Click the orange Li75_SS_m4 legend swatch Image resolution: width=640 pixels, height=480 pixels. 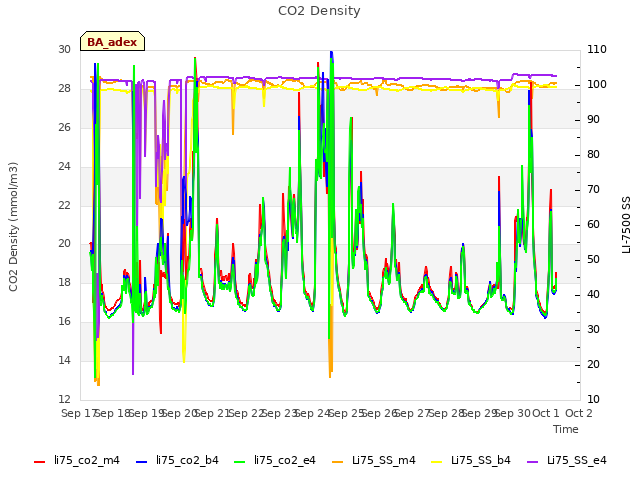338,462
